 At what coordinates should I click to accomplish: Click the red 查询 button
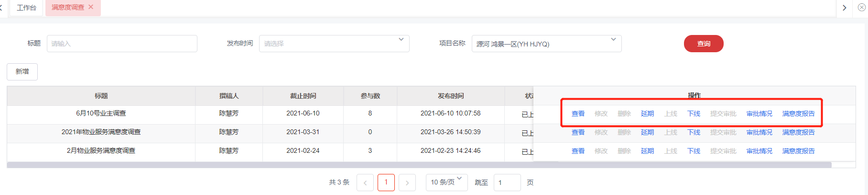[703, 44]
